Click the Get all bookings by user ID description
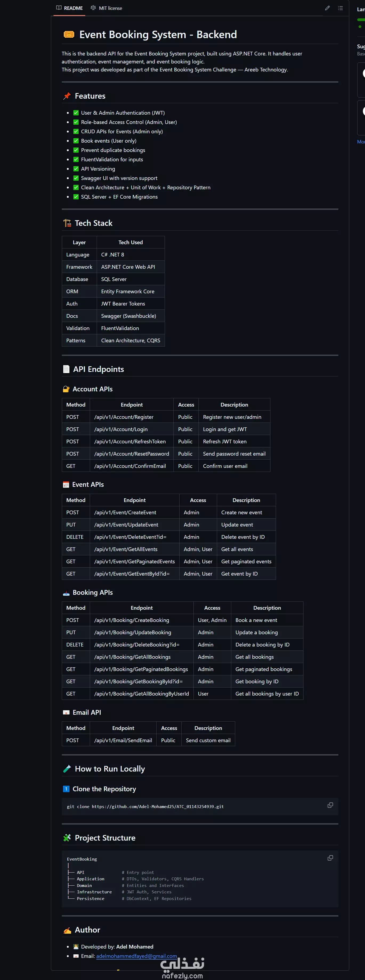The width and height of the screenshot is (365, 980). click(267, 693)
